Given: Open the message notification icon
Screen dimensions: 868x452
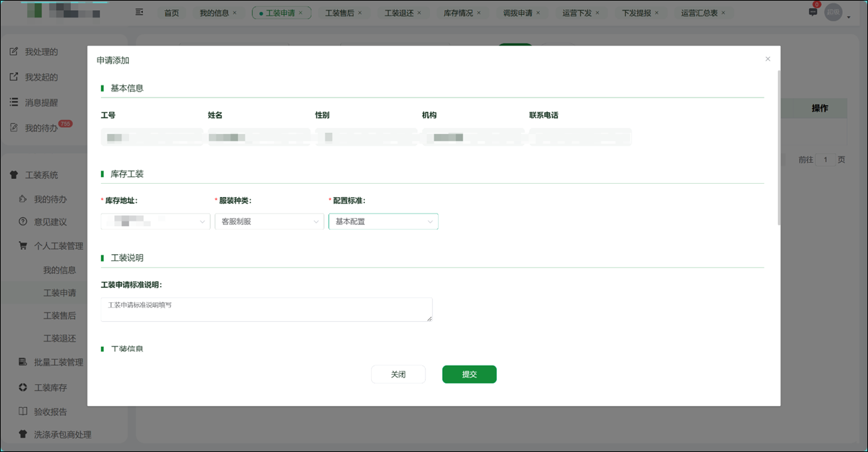Looking at the screenshot, I should pyautogui.click(x=813, y=12).
